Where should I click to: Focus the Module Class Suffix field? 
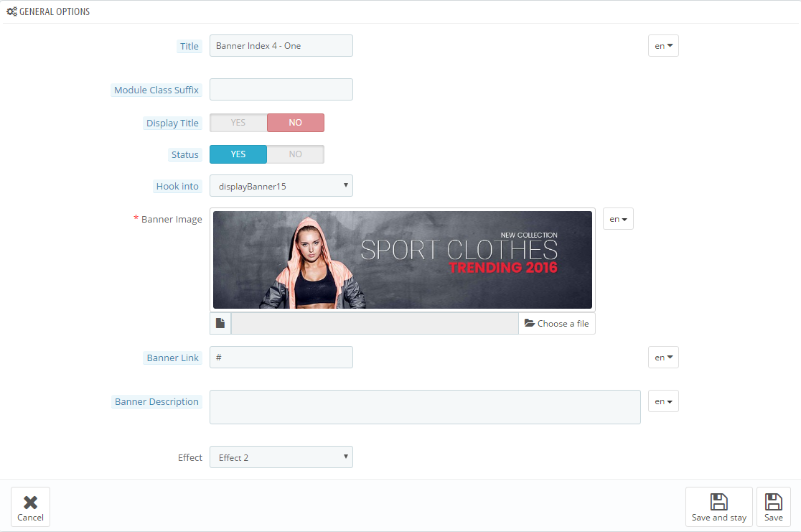click(x=281, y=90)
